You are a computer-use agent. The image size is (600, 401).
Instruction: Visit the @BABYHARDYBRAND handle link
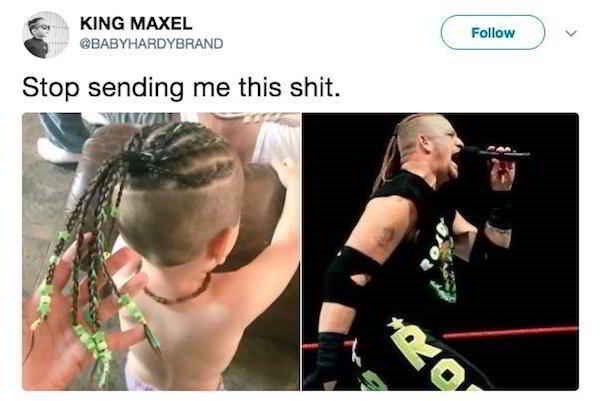tap(152, 43)
